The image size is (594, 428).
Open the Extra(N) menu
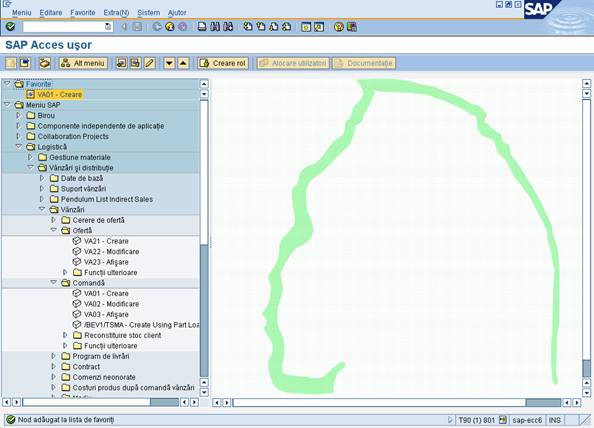pyautogui.click(x=116, y=12)
